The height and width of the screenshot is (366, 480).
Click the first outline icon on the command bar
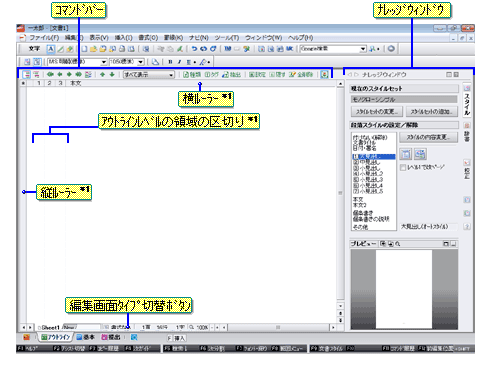[27, 74]
